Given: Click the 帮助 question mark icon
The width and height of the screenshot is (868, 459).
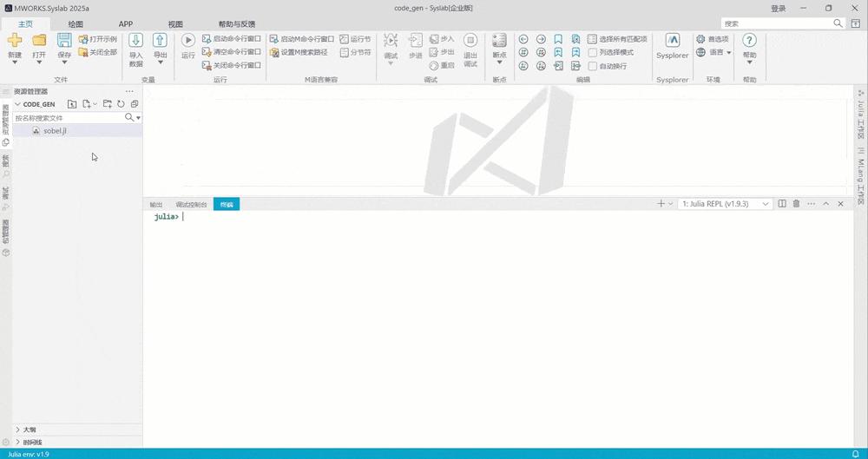Looking at the screenshot, I should [750, 41].
